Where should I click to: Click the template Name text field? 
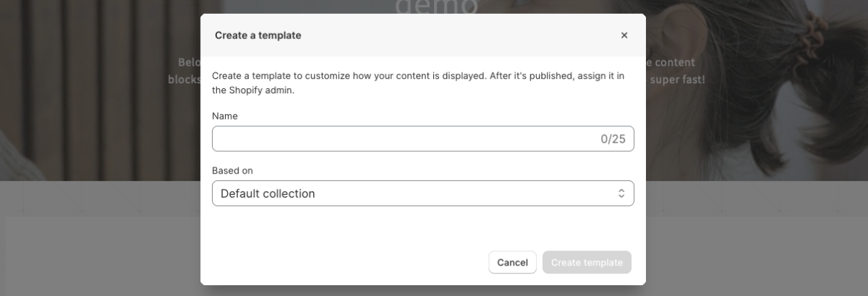405,139
